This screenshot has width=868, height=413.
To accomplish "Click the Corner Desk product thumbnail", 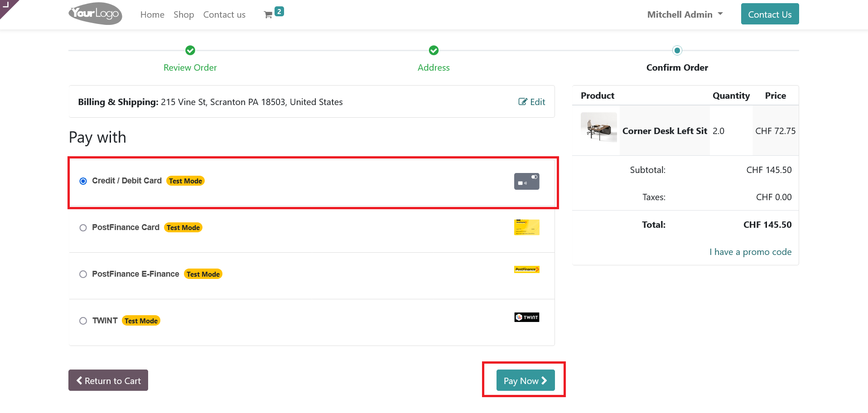I will tap(598, 127).
